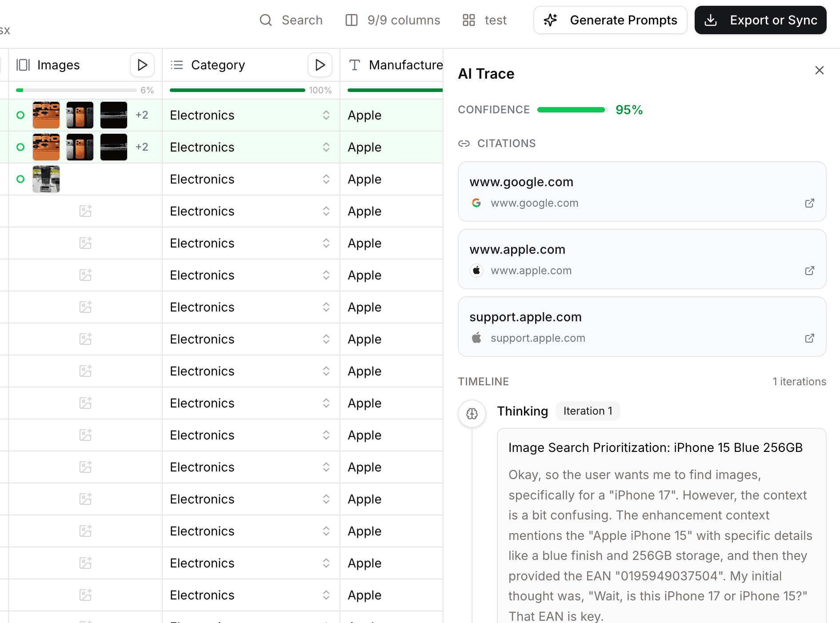Click the Generate Prompts button
This screenshot has width=840, height=623.
pos(610,20)
